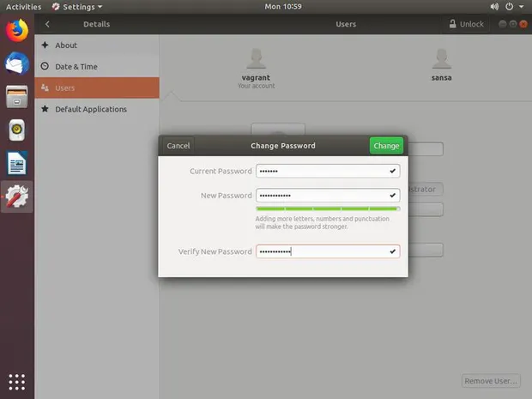Viewport: 532px width, 399px height.
Task: Expand the system menu arrow in top bar
Action: click(x=521, y=7)
